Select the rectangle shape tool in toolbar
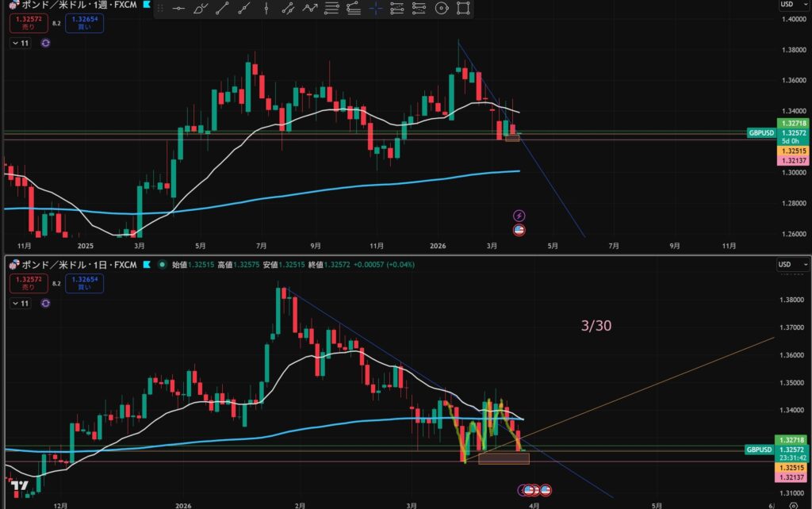 point(463,9)
